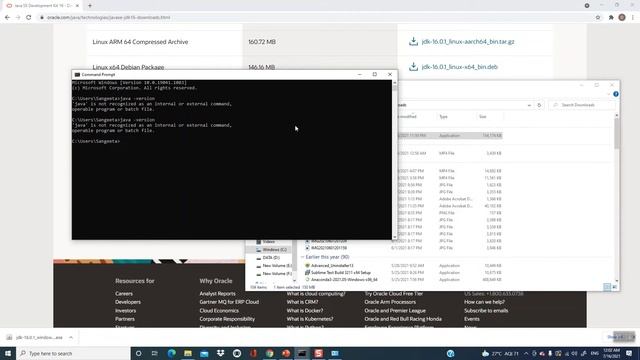Open Careers link in Oracle footer
Screen dimensions: 640x360
pyautogui.click(x=124, y=293)
